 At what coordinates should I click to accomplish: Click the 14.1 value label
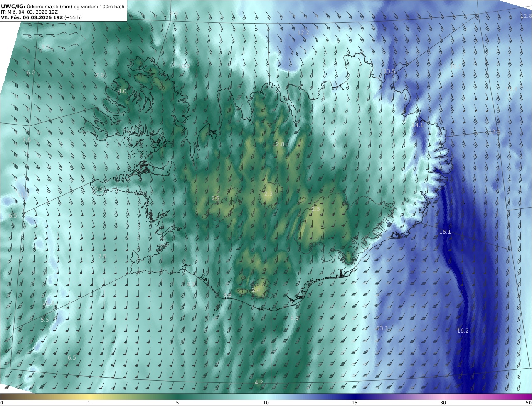click(417, 125)
